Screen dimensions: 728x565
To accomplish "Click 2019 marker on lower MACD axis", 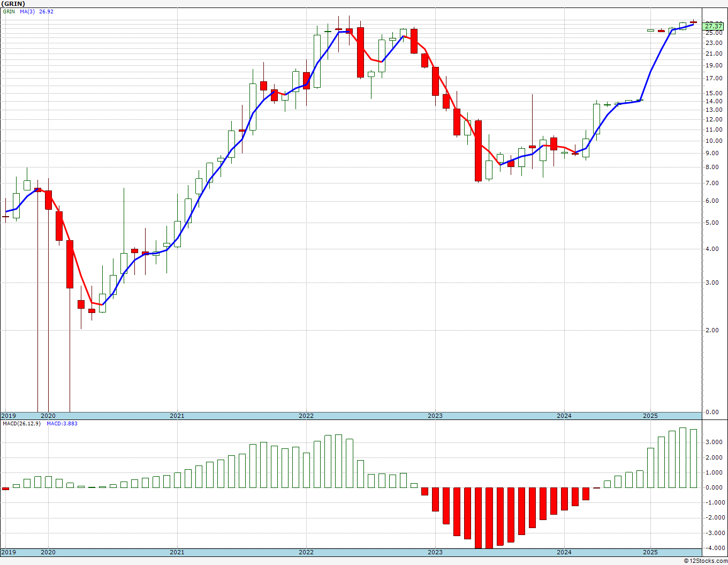I will [x=9, y=552].
